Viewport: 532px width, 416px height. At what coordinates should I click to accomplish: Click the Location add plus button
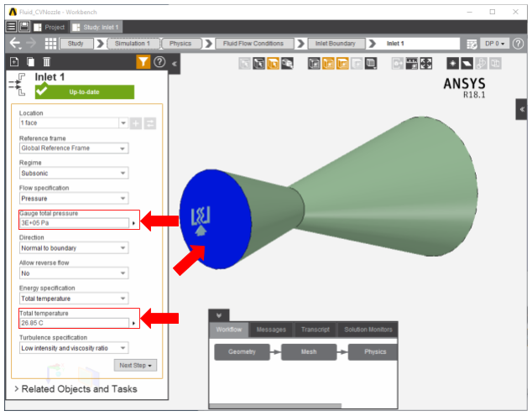click(136, 123)
